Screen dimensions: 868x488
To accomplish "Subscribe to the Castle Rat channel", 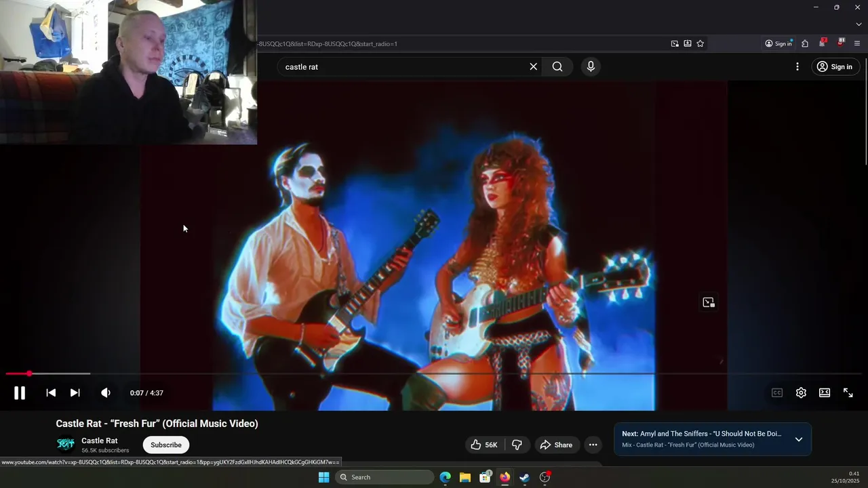I will tap(166, 445).
